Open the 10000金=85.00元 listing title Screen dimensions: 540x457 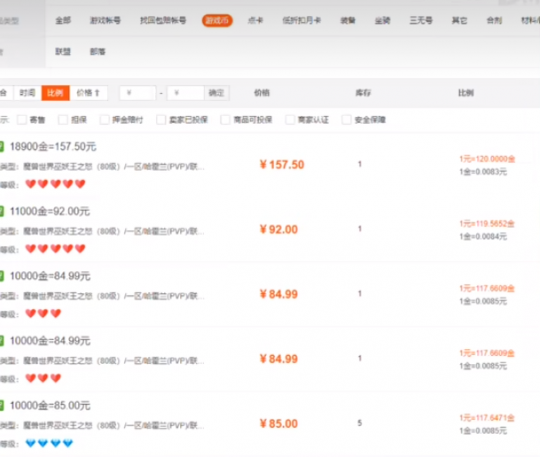(x=50, y=405)
